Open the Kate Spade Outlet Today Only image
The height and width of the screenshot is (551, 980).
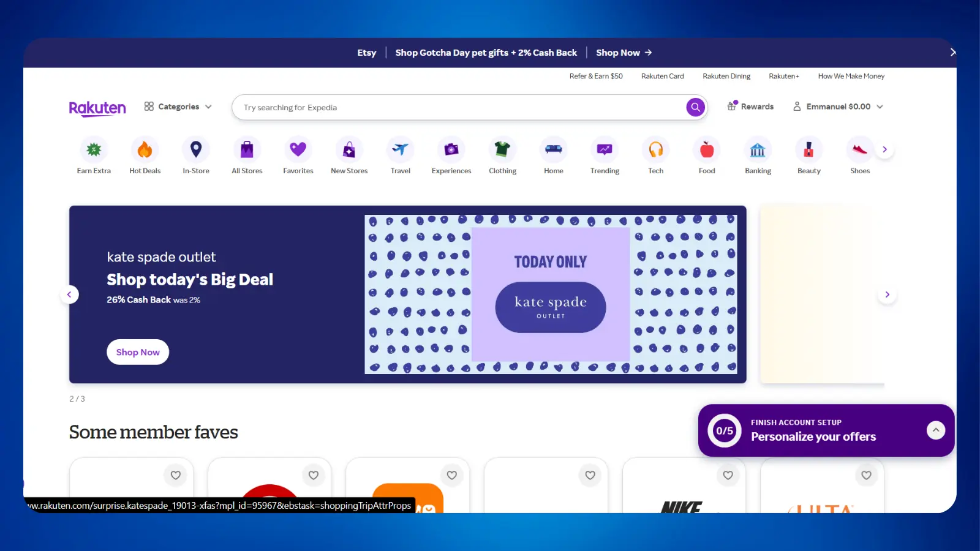pos(551,294)
